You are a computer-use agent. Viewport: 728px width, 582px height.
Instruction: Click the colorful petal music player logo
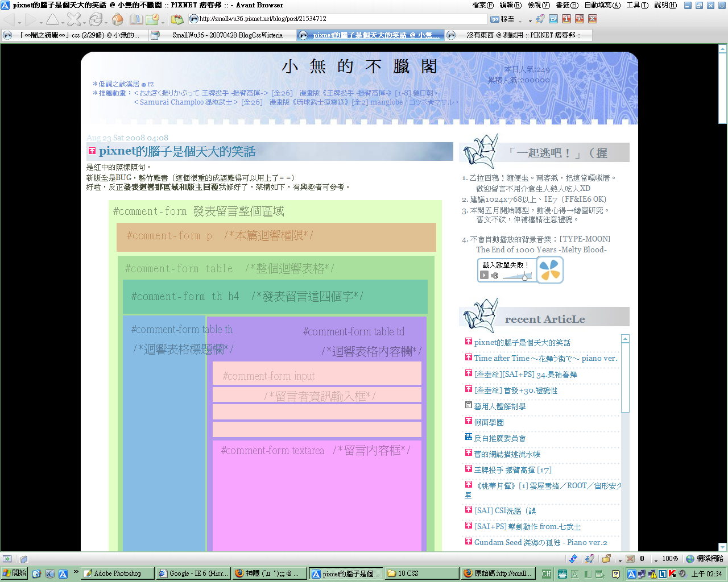click(x=550, y=269)
